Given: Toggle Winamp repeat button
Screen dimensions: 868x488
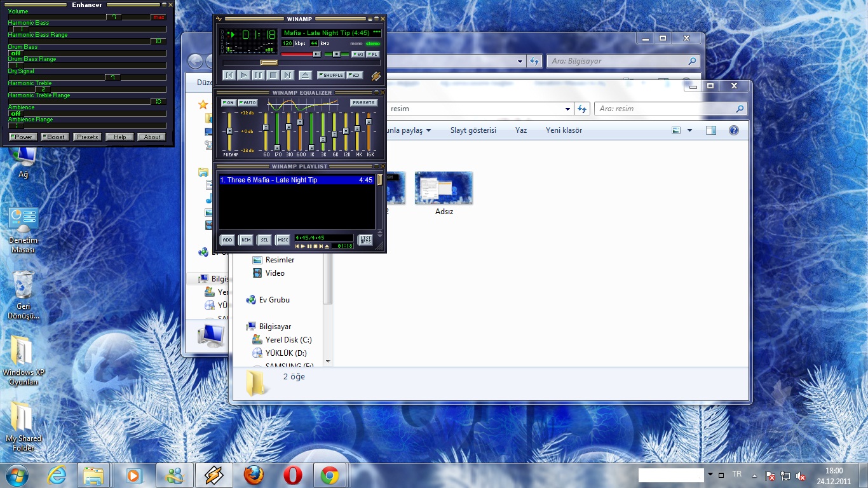Looking at the screenshot, I should tap(355, 75).
